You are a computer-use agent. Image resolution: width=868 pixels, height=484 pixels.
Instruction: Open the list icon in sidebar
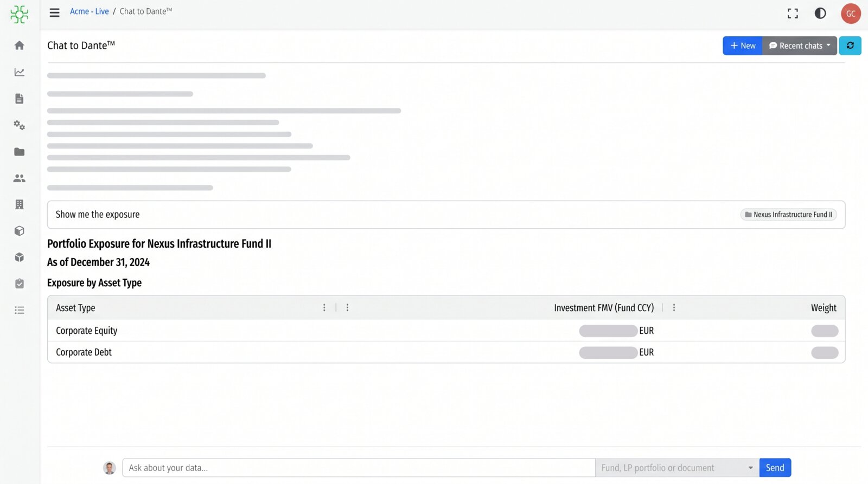pyautogui.click(x=20, y=310)
